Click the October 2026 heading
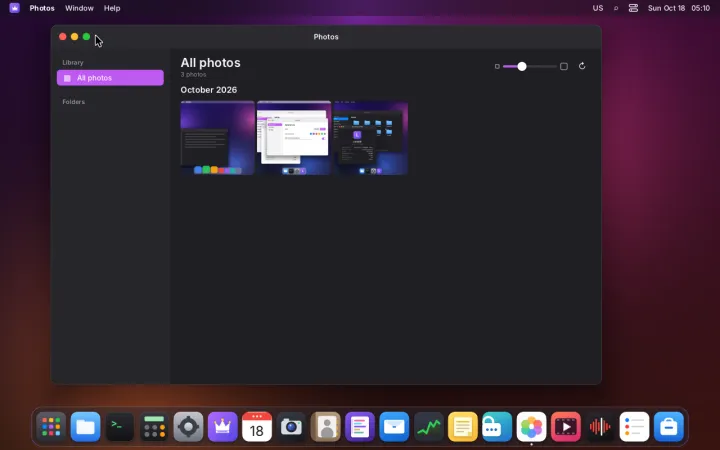The height and width of the screenshot is (450, 720). tap(208, 90)
